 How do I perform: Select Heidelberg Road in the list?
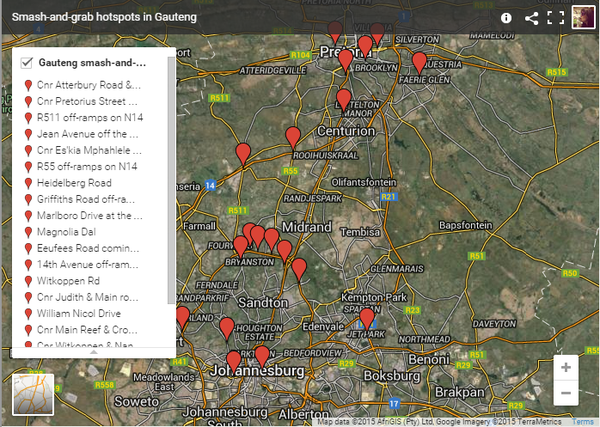coord(74,183)
